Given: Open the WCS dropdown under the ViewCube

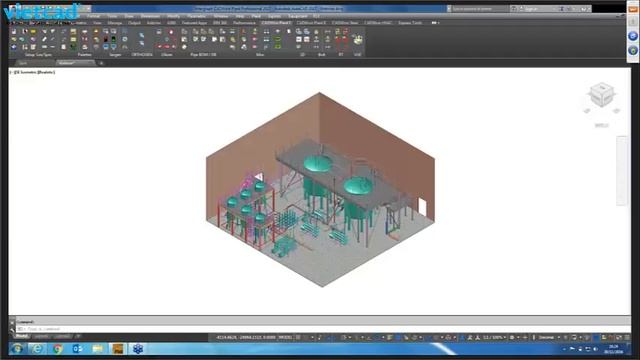Looking at the screenshot, I should [x=602, y=125].
